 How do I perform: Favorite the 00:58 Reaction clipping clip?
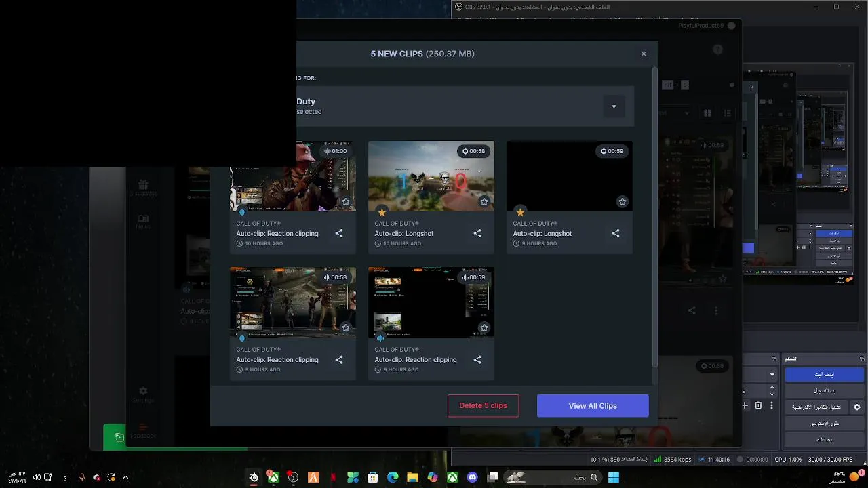point(346,327)
